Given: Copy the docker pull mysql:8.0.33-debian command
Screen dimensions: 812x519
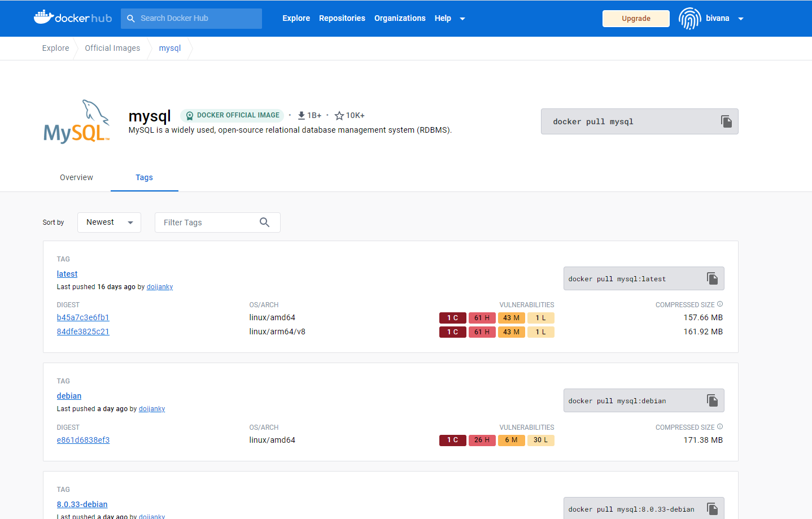Looking at the screenshot, I should coord(712,509).
